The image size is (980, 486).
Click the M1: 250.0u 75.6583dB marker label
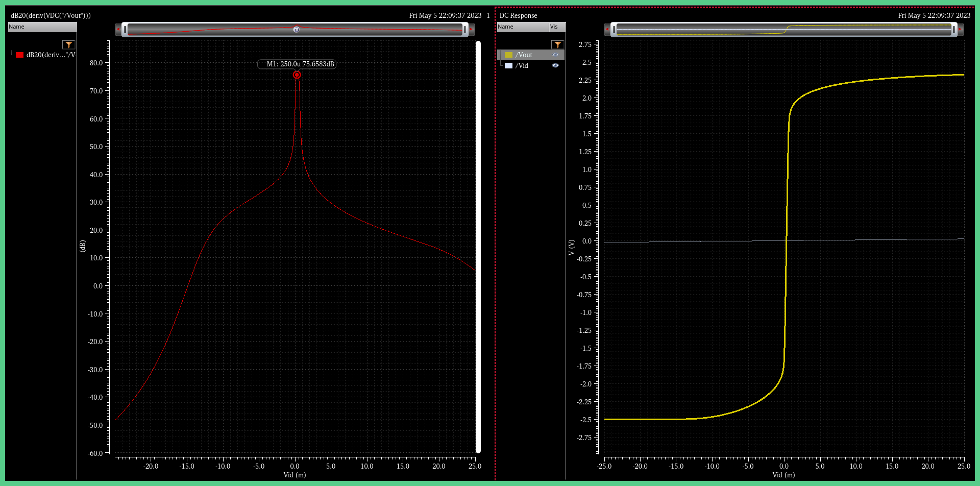[x=297, y=64]
